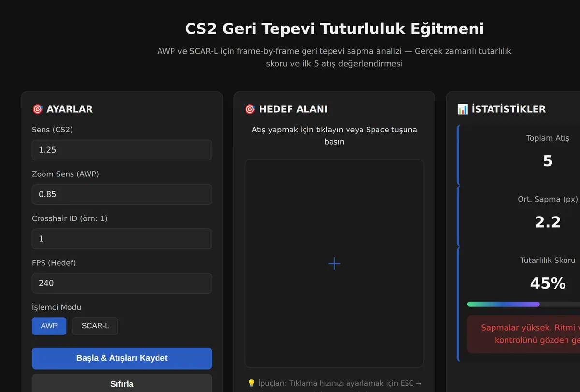
Task: Click the 2.2 average deviation value
Action: (x=548, y=222)
